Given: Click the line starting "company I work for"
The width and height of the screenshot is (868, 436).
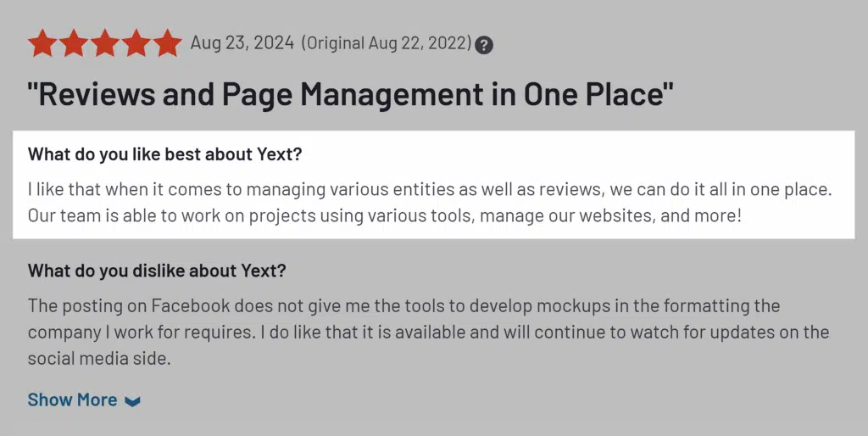Looking at the screenshot, I should (428, 332).
